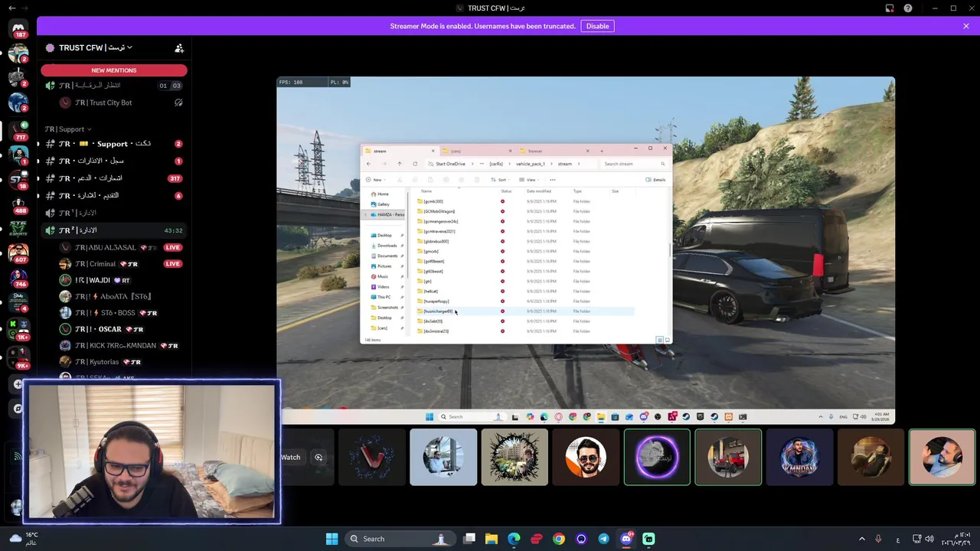Open File Explorer from the Windows taskbar

(492, 539)
